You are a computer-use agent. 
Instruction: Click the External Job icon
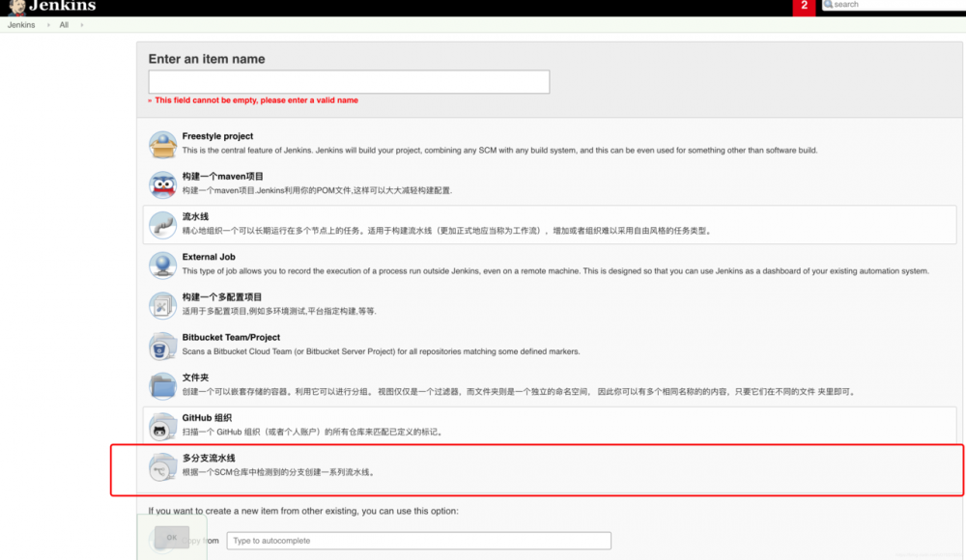[162, 264]
